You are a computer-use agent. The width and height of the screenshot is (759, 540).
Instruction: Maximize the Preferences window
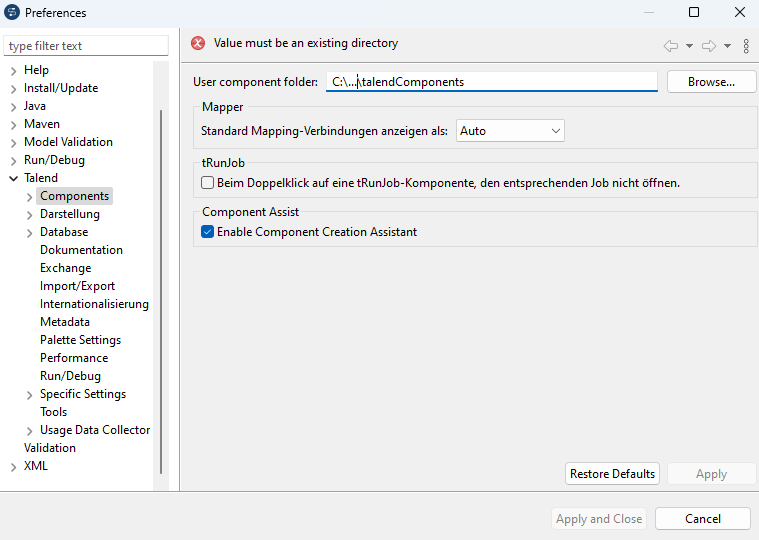click(x=694, y=12)
